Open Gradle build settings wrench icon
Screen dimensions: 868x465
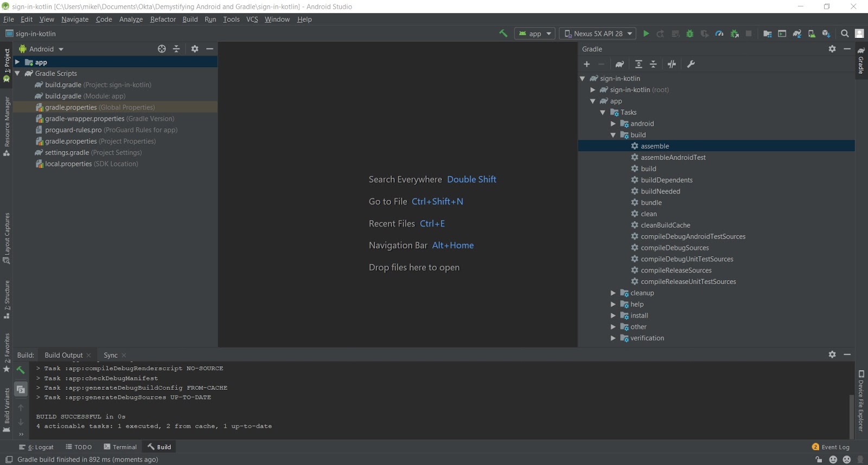[x=691, y=64]
